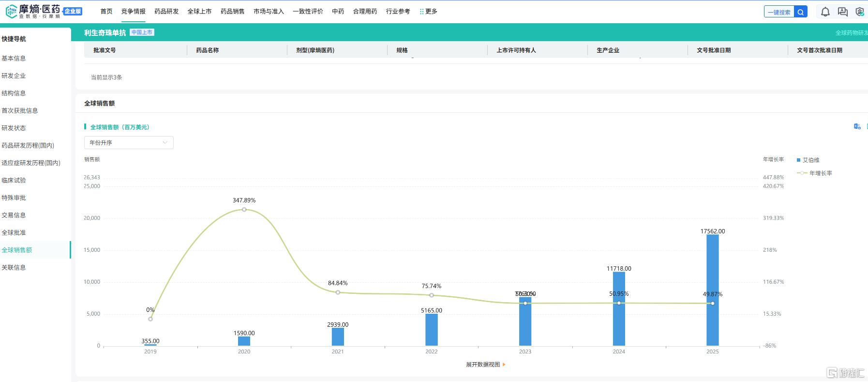Toggle the 艾伯维 legend series
The width and height of the screenshot is (868, 382).
[808, 160]
